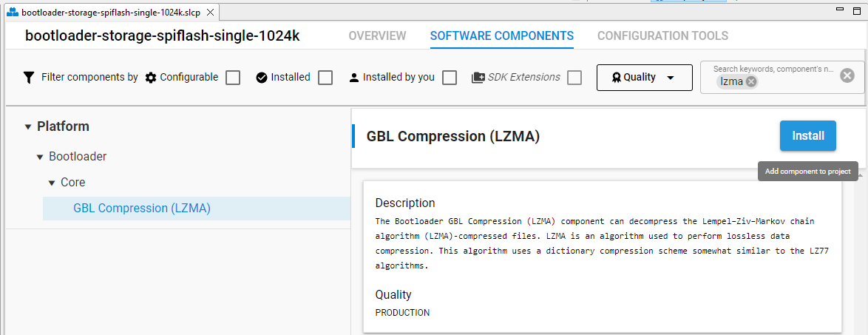Image resolution: width=868 pixels, height=335 pixels.
Task: Click the Installed by you person icon
Action: (x=354, y=78)
